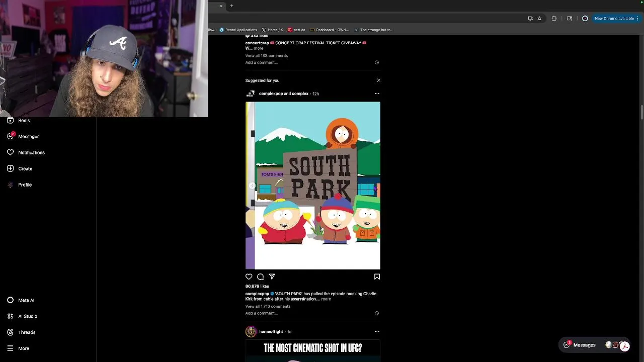Viewport: 644px width, 362px height.
Task: Go to previous slide of South Park carousel
Action: (x=252, y=186)
